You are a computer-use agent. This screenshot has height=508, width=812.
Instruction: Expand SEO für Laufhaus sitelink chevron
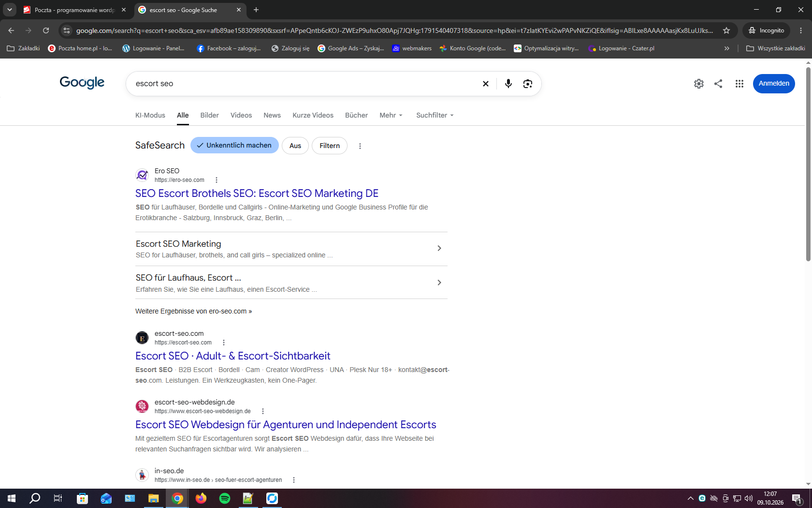[439, 283]
